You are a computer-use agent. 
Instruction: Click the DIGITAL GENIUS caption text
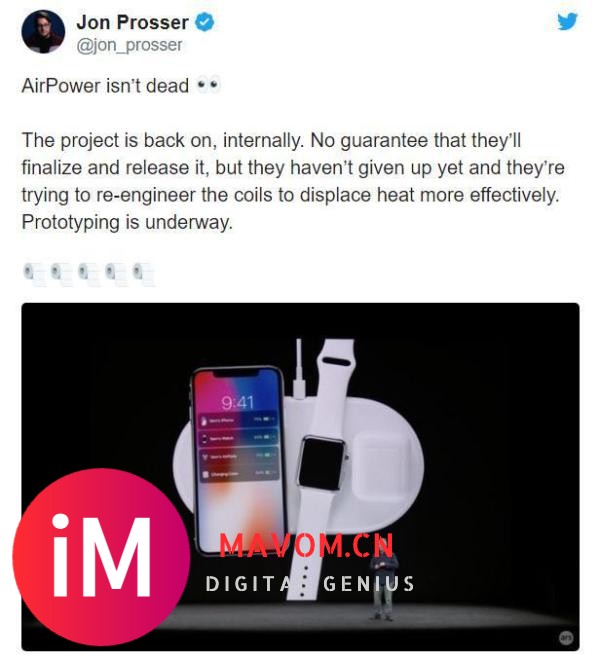pos(310,584)
